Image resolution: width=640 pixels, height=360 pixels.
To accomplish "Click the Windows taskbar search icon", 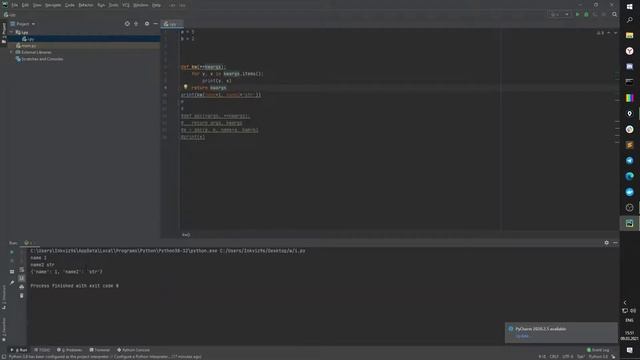I will click(x=629, y=20).
